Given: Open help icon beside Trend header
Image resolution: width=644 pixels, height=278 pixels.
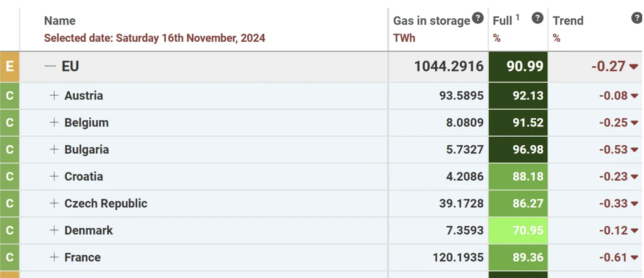Looking at the screenshot, I should point(637,18).
